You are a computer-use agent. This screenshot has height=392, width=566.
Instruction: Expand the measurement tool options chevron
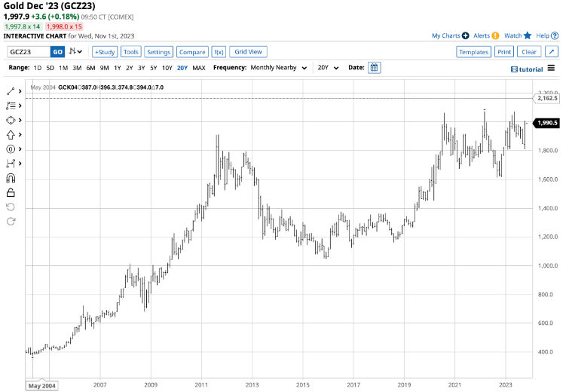pos(20,164)
